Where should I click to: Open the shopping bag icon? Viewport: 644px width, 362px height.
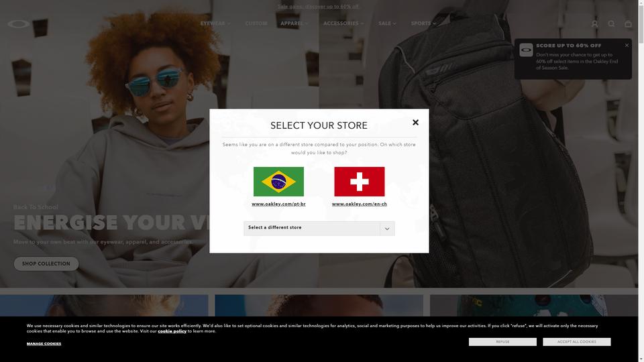coord(628,24)
